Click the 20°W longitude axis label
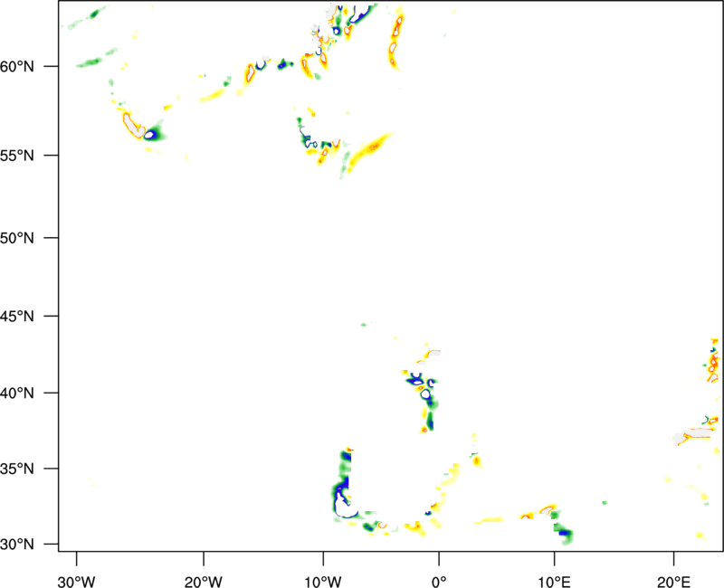724x588 pixels. (x=203, y=582)
